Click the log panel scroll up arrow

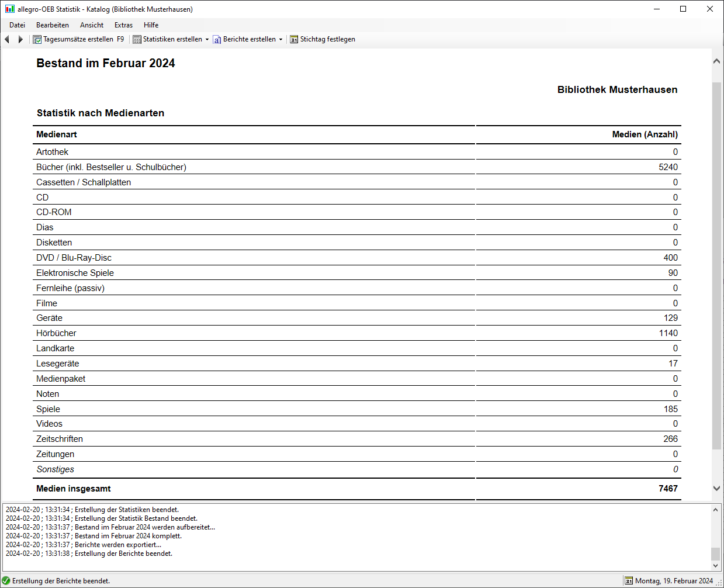[x=715, y=510]
